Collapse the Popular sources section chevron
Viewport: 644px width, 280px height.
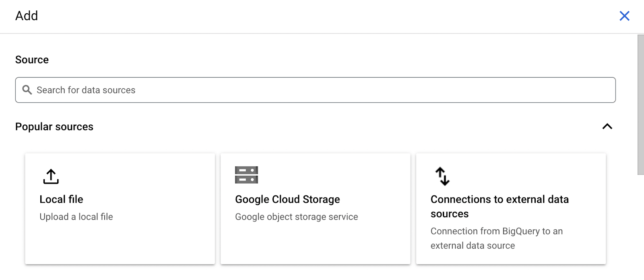point(607,127)
